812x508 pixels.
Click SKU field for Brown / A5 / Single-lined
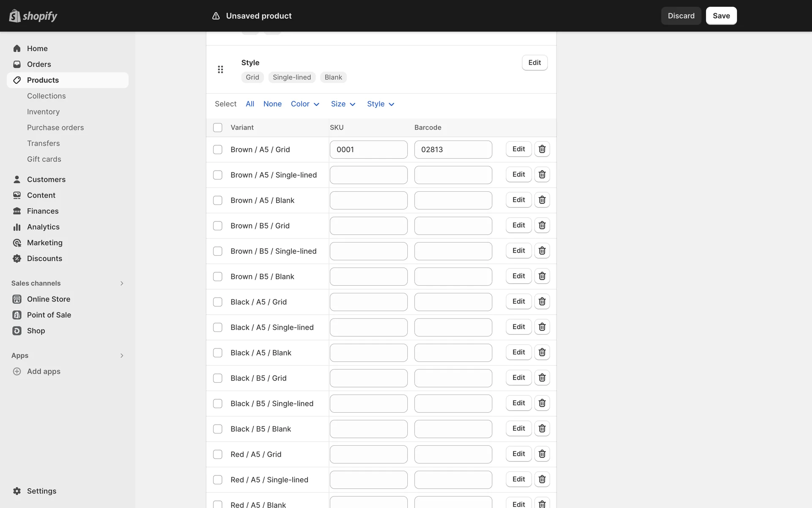(x=368, y=175)
